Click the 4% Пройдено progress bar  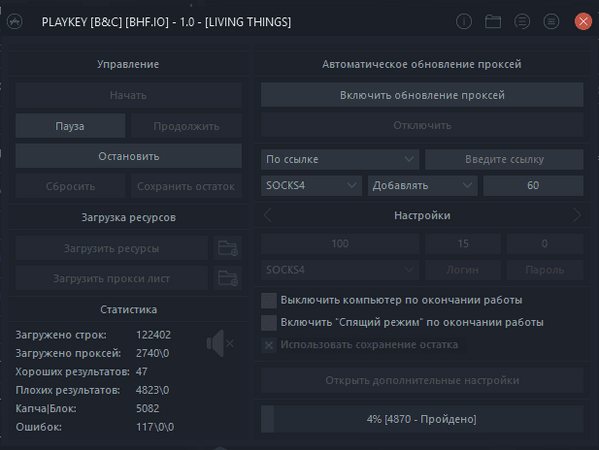point(422,419)
